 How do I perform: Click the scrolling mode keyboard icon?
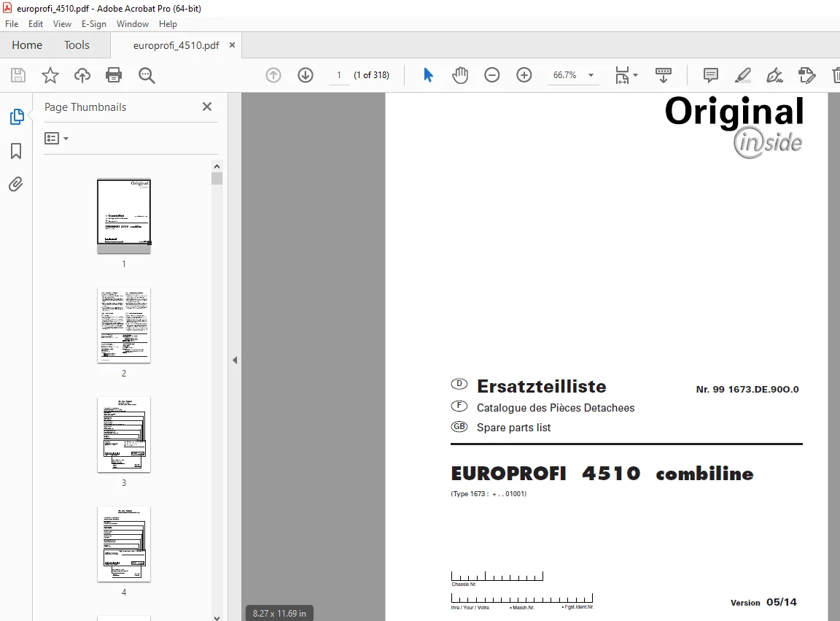pos(664,75)
